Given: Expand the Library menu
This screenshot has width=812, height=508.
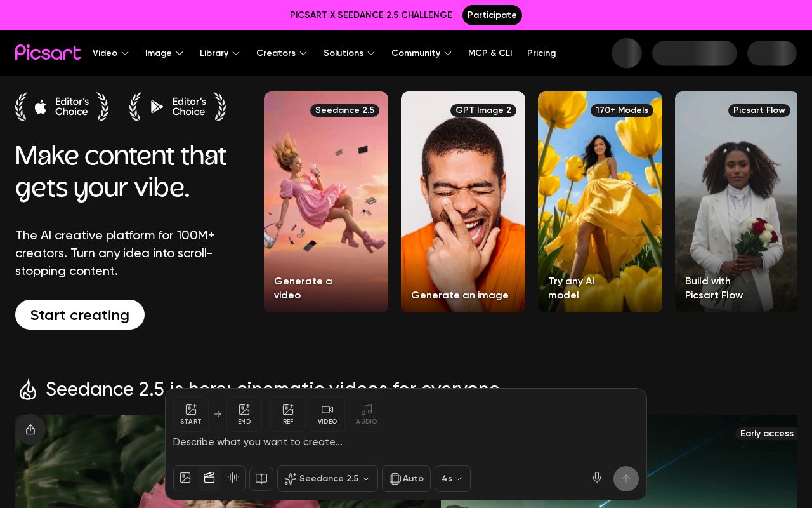Looking at the screenshot, I should [220, 53].
